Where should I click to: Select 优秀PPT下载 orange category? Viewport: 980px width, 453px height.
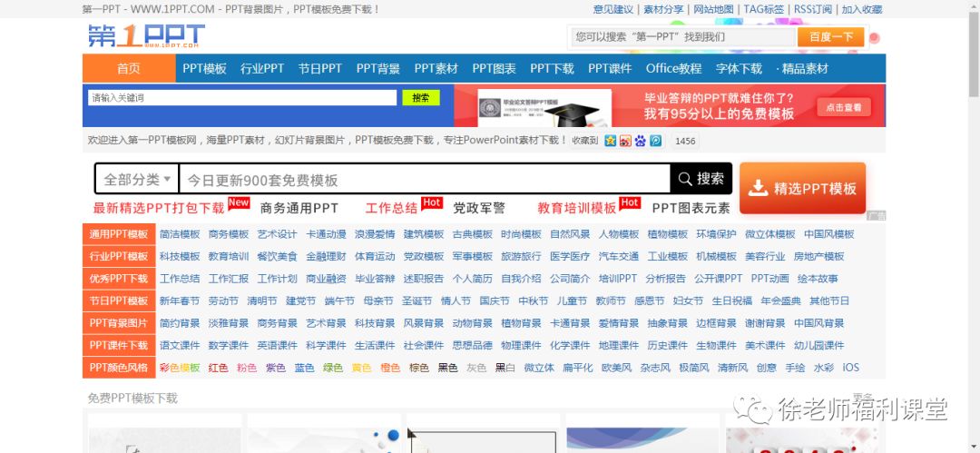click(119, 279)
